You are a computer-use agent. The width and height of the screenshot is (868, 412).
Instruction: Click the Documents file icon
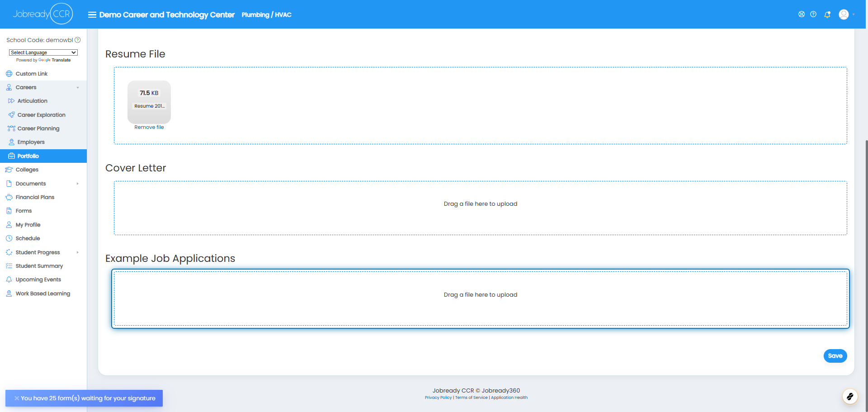point(9,184)
